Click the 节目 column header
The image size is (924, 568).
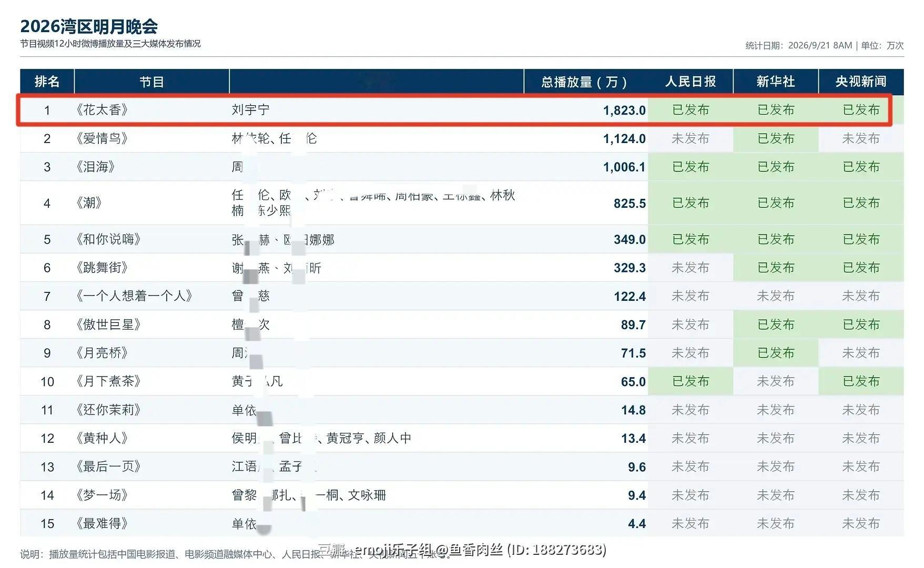coord(151,82)
